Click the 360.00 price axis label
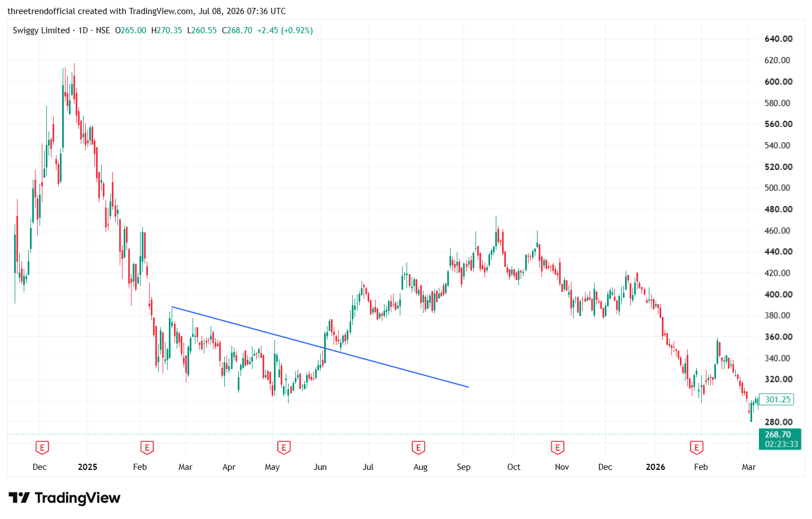Screen dimensions: 812x519 click(x=778, y=337)
